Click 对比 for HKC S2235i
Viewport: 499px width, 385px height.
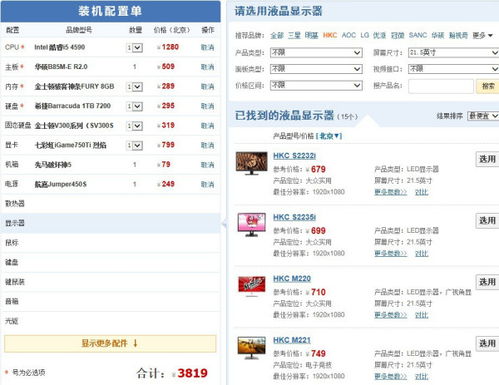coord(421,254)
